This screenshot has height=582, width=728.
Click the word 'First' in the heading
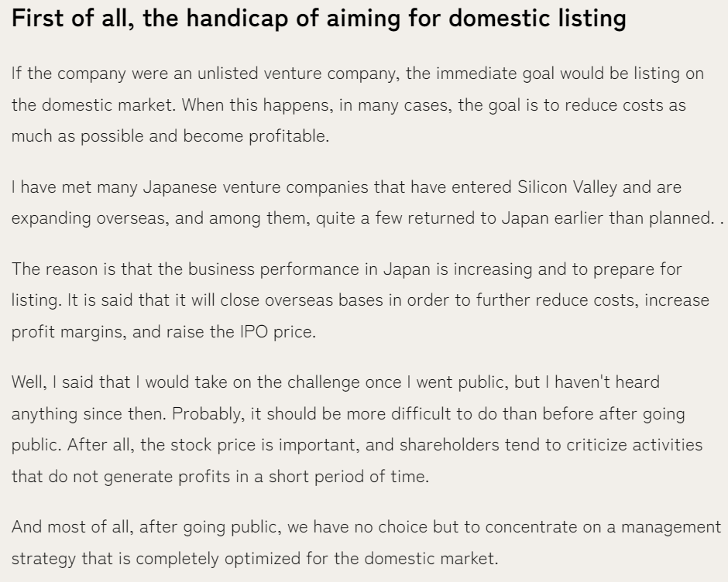(36, 19)
